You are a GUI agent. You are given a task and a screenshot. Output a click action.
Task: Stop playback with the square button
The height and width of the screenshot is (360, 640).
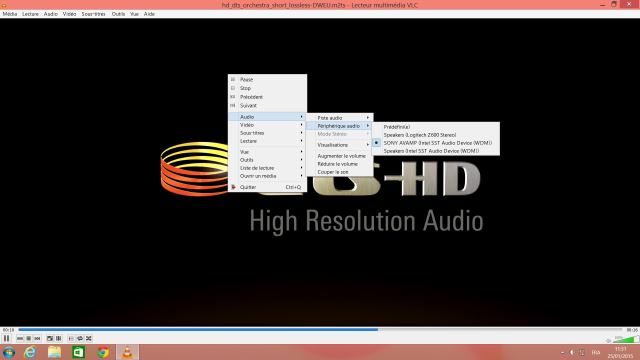[29, 338]
